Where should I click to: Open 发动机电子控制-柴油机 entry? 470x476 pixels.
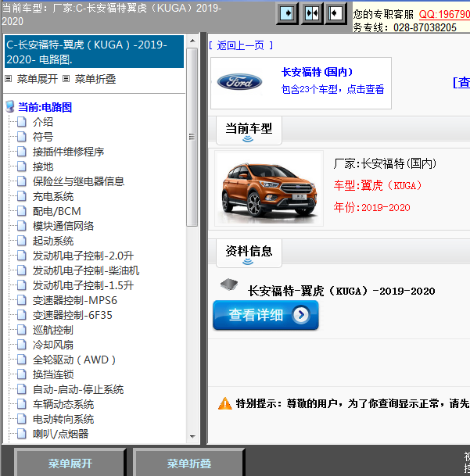(x=86, y=270)
